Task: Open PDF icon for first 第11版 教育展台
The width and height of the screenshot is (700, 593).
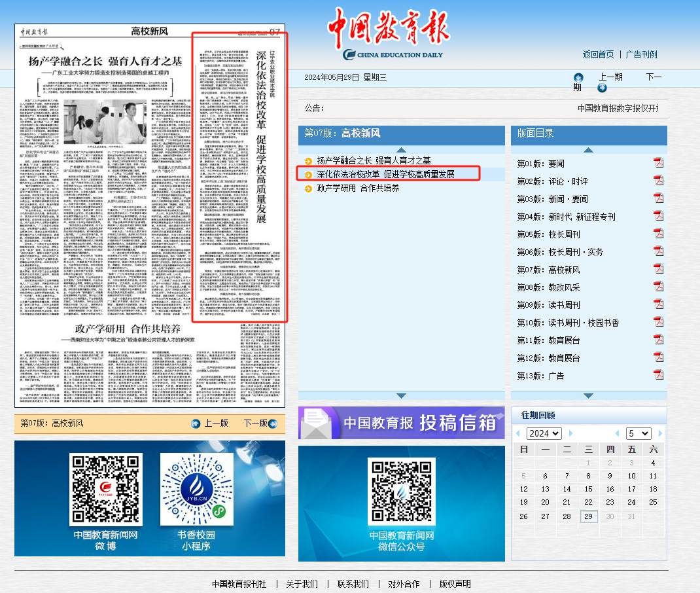Action: click(659, 339)
